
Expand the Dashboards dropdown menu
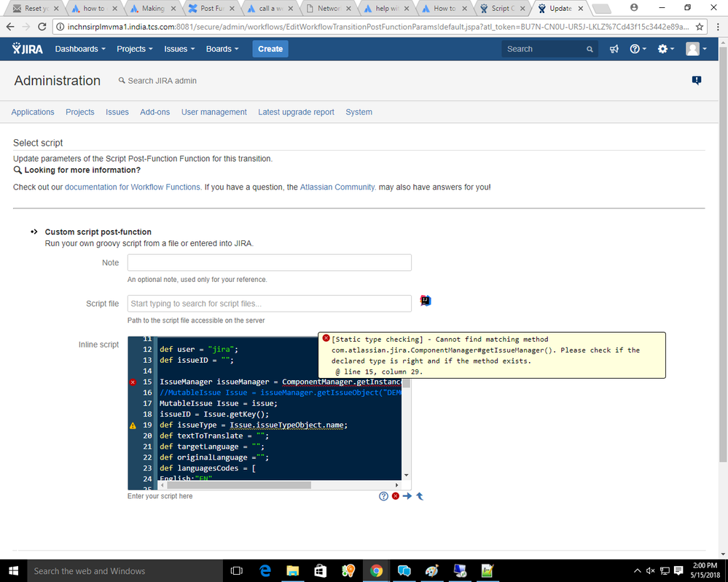coord(80,49)
